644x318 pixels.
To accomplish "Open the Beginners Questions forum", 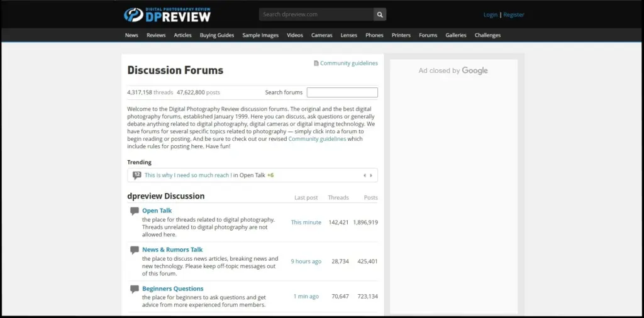I will (173, 288).
